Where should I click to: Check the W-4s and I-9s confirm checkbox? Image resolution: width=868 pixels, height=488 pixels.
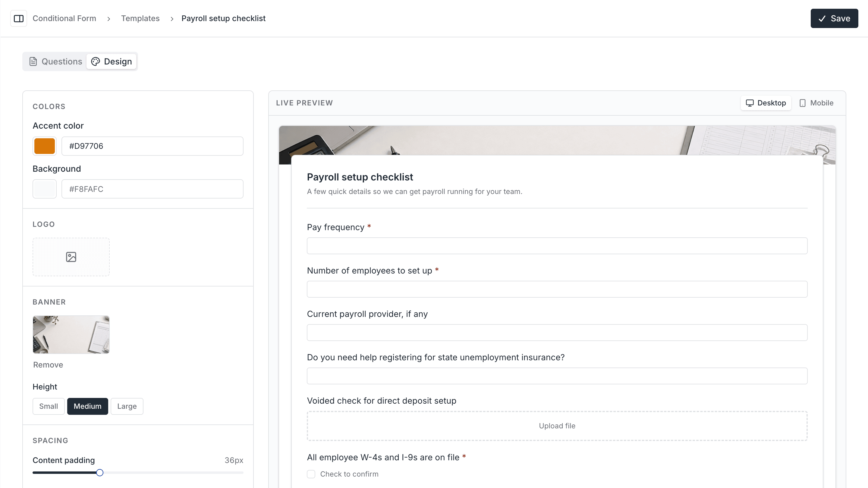[x=311, y=474]
